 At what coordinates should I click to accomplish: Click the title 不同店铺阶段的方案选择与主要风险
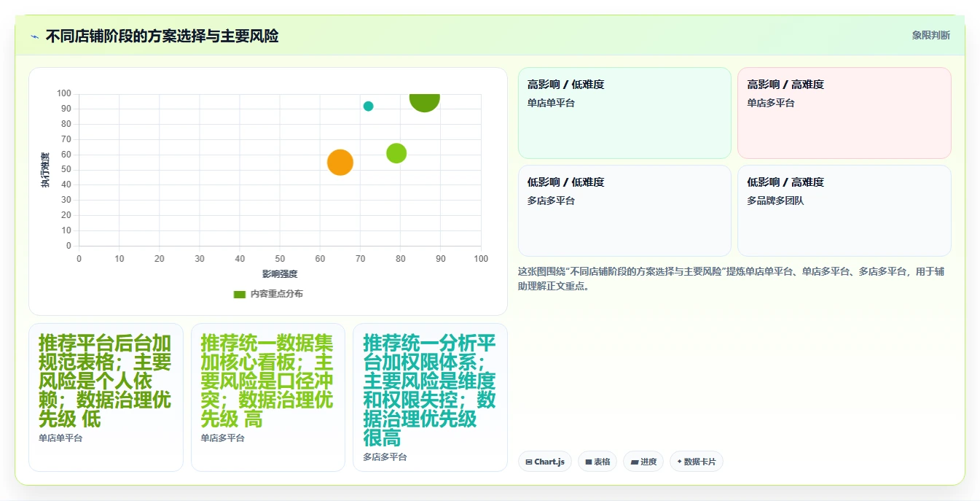click(x=162, y=36)
